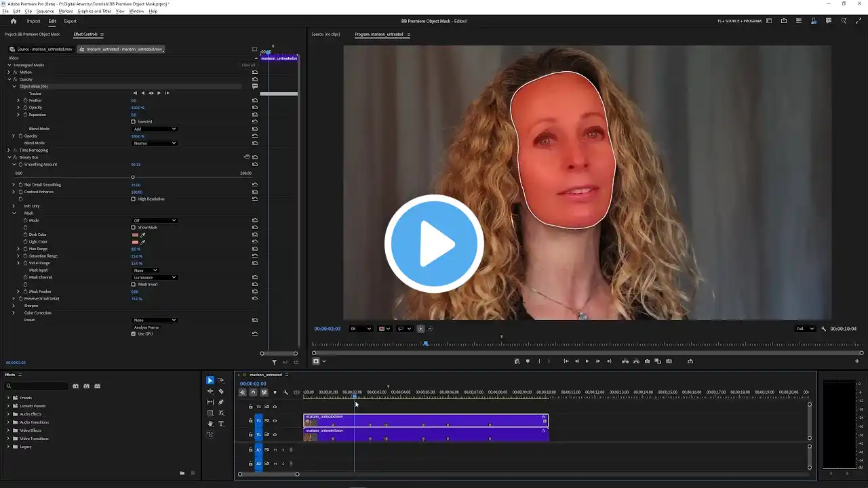This screenshot has height=488, width=868.
Task: Expand the Color Correction section
Action: [14, 313]
